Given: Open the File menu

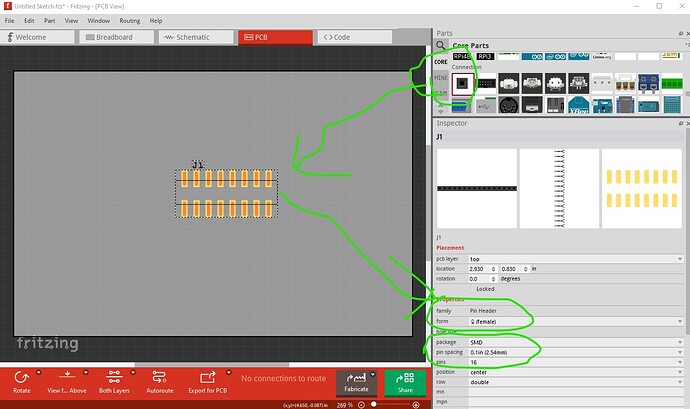Looking at the screenshot, I should [9, 21].
